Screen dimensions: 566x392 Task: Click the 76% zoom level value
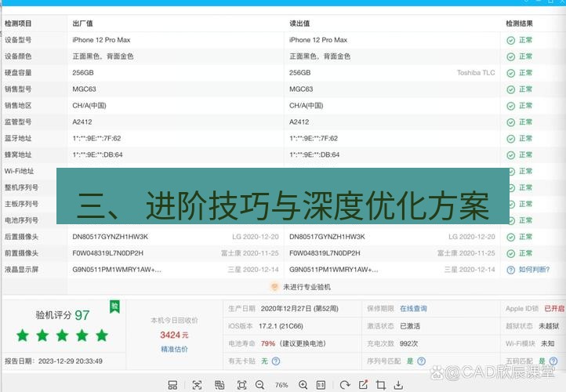click(281, 385)
